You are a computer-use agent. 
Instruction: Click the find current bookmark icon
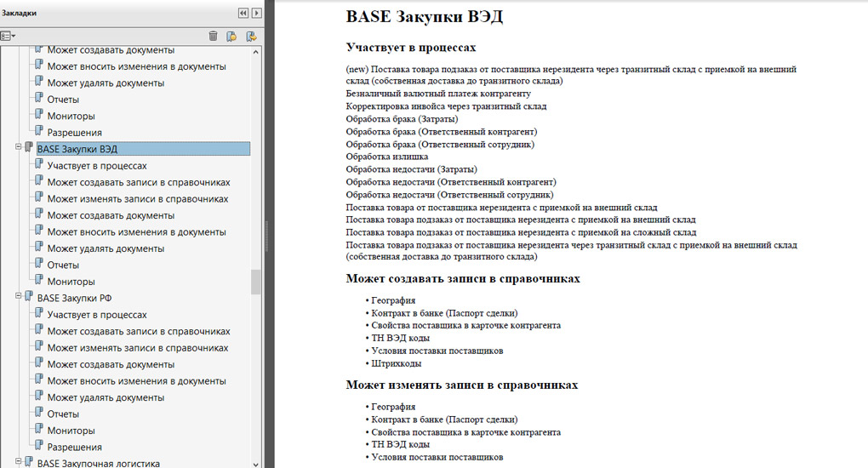tap(251, 36)
